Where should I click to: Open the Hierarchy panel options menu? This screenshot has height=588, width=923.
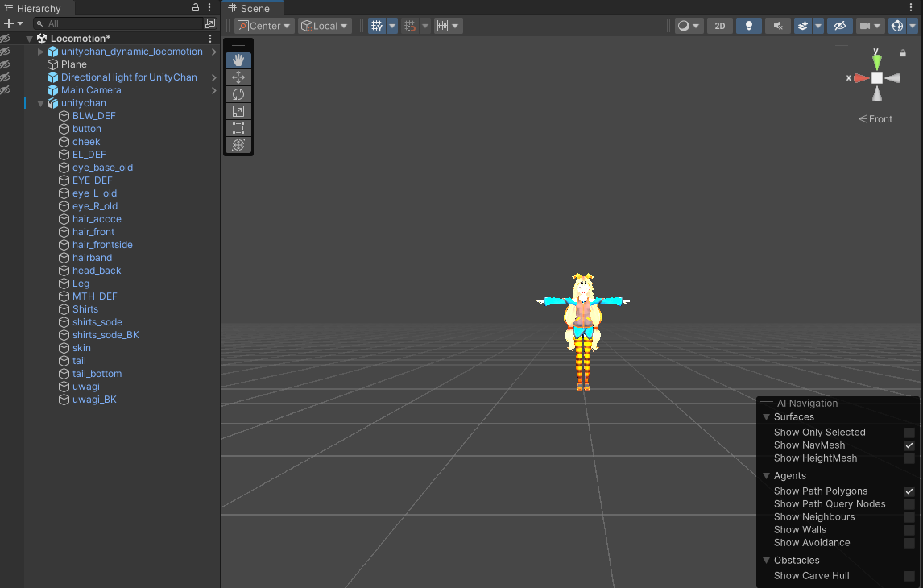(209, 7)
